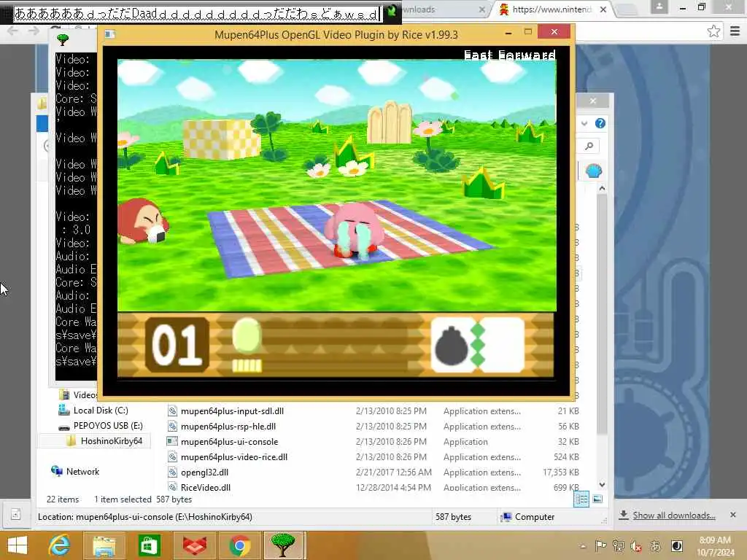Switch Explorer to large icons view
Viewport: 747px width, 560px height.
click(x=597, y=499)
